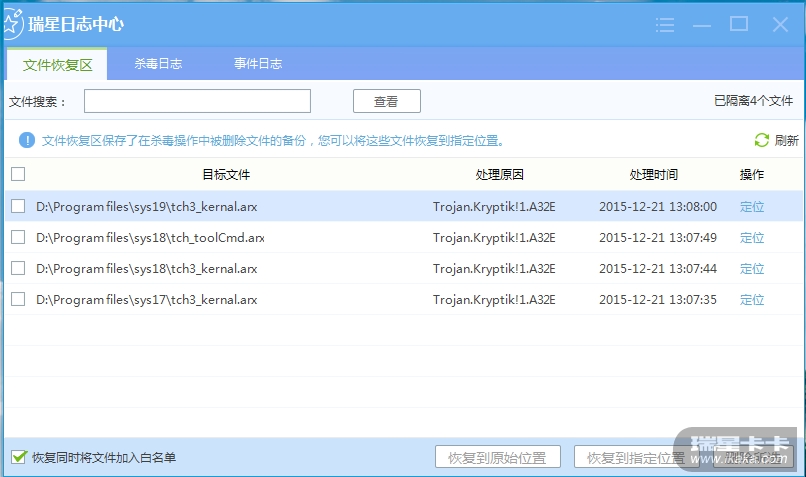Select file path D:\Program files\sys18\tch_toolCmd.arx
The image size is (806, 477).
click(x=150, y=237)
